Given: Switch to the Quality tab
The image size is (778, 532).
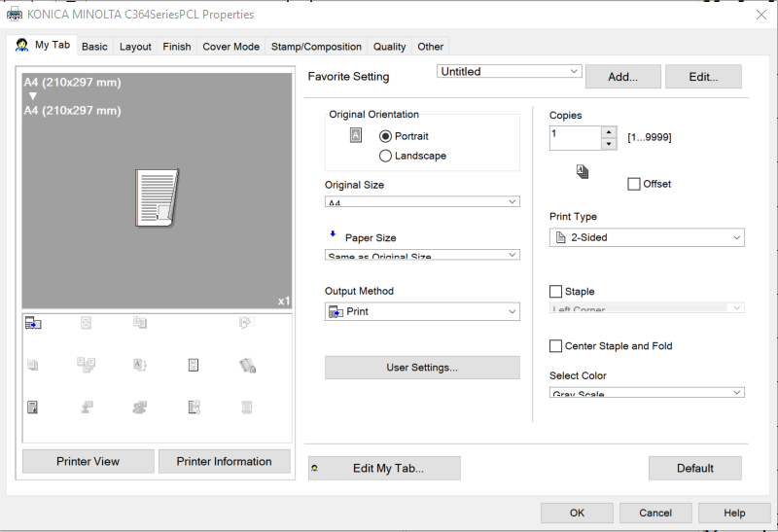Looking at the screenshot, I should point(390,47).
